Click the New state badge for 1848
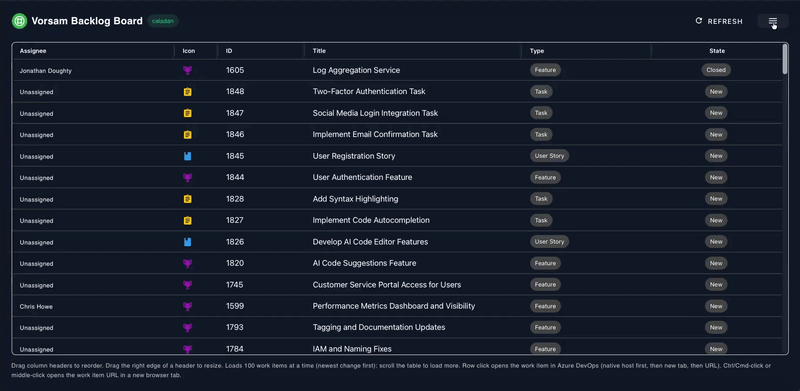Viewport: 800px width, 391px height. tap(716, 92)
